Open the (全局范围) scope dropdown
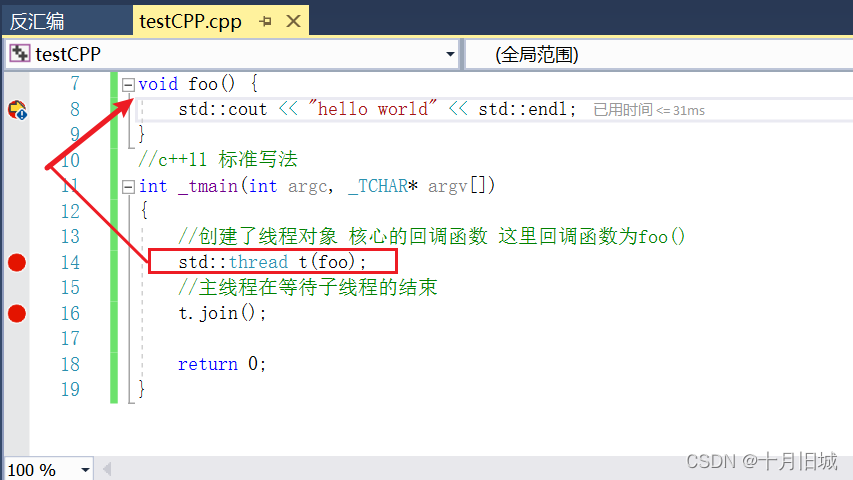 659,54
